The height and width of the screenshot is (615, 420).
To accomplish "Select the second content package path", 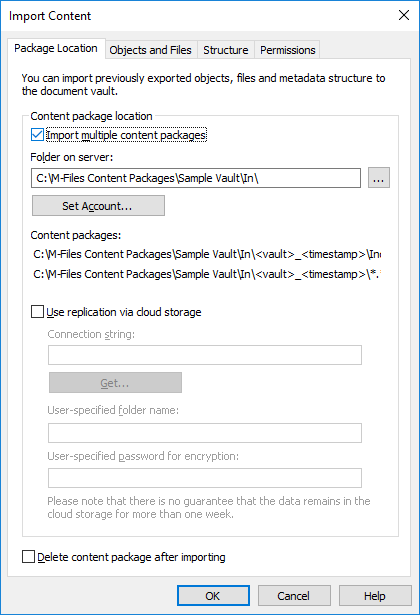I will [207, 274].
